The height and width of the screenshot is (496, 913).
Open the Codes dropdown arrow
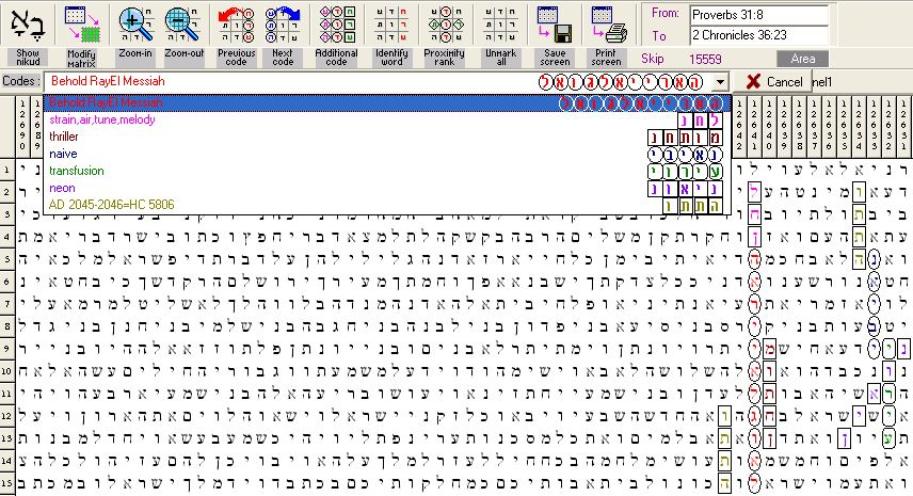720,82
